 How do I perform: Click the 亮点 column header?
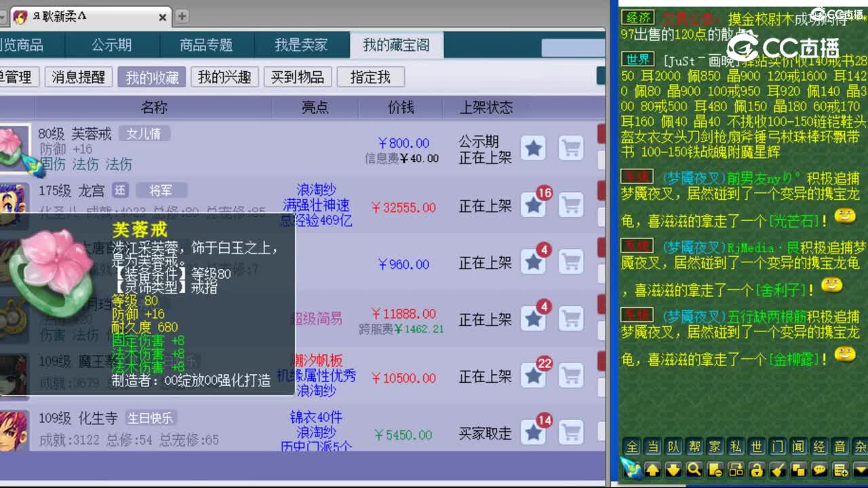tap(315, 107)
